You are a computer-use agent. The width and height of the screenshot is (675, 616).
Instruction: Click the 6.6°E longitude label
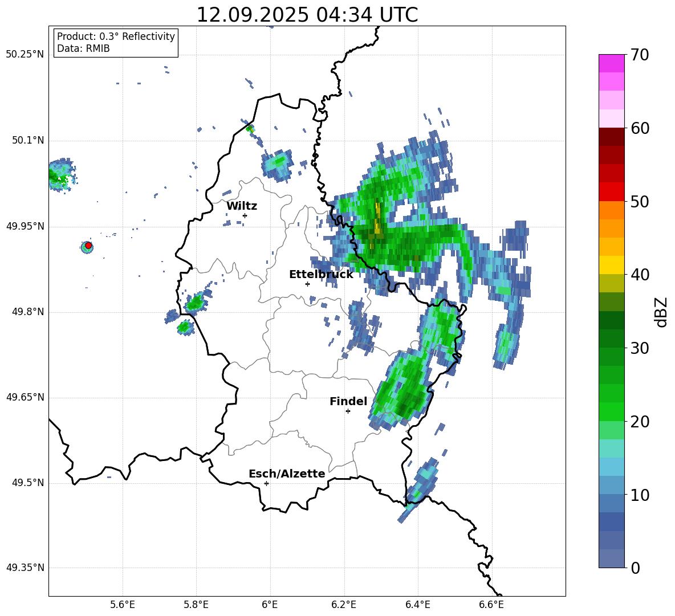coord(491,605)
